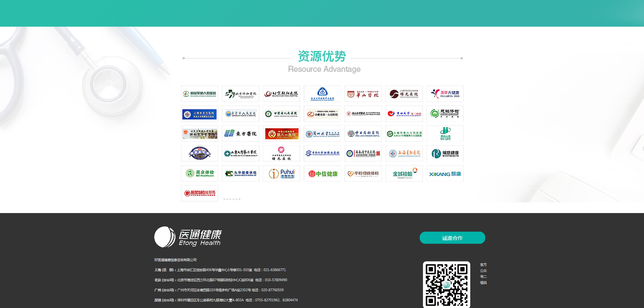Click the official account QR code
Screen dimensions: 644x308
[x=446, y=285]
